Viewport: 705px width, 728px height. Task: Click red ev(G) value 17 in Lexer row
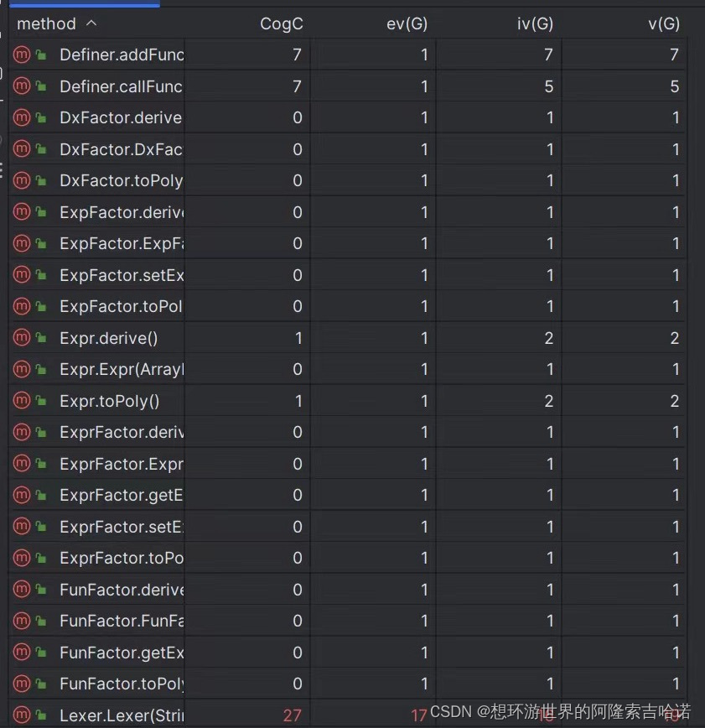tap(418, 715)
